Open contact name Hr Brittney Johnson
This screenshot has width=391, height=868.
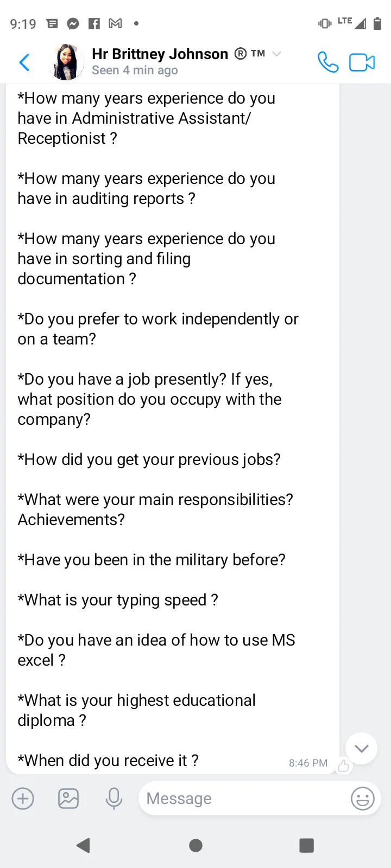coord(160,54)
